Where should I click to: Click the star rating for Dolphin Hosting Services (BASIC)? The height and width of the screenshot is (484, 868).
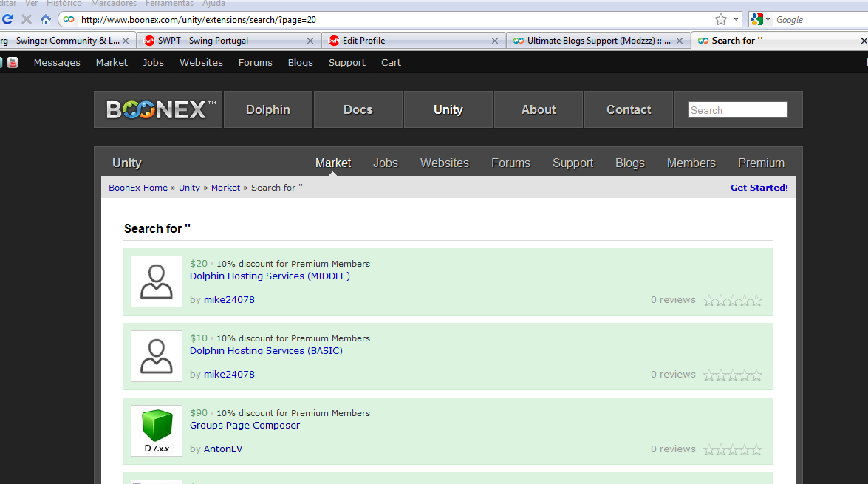pos(732,375)
